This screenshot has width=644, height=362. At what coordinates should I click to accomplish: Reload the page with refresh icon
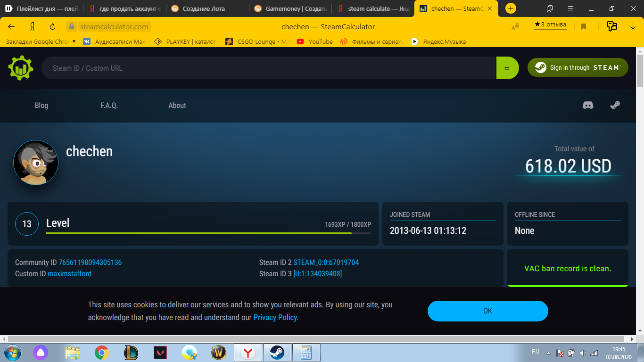pyautogui.click(x=52, y=27)
